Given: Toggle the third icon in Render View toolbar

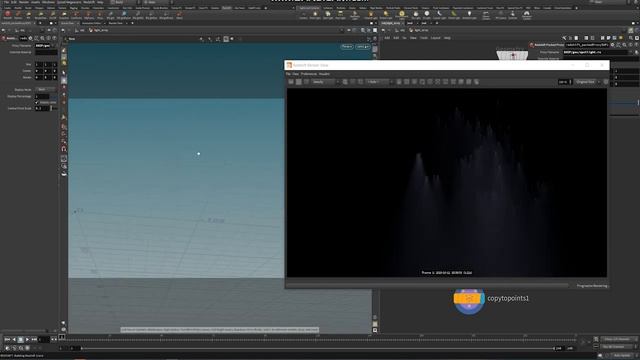Looking at the screenshot, I should point(306,82).
